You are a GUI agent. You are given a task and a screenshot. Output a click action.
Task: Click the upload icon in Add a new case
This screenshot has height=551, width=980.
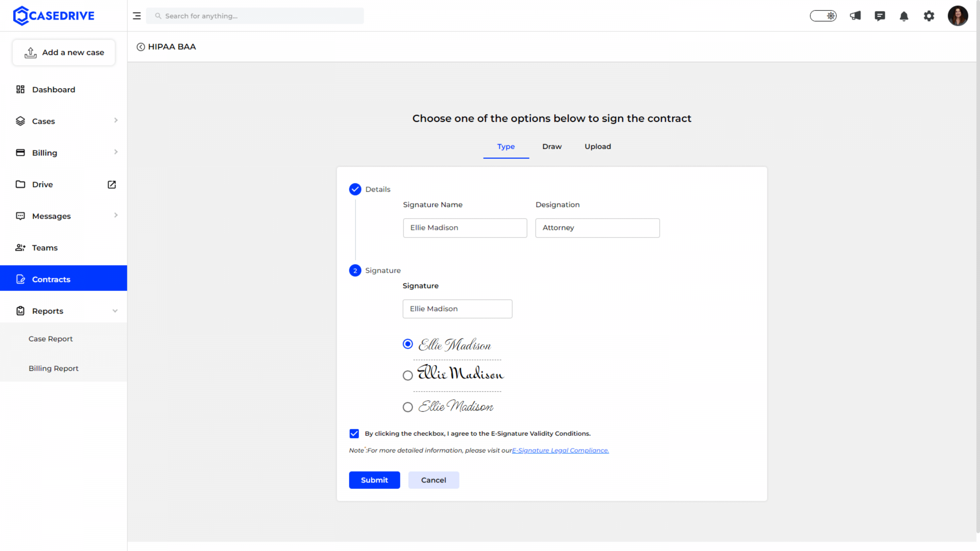click(30, 52)
